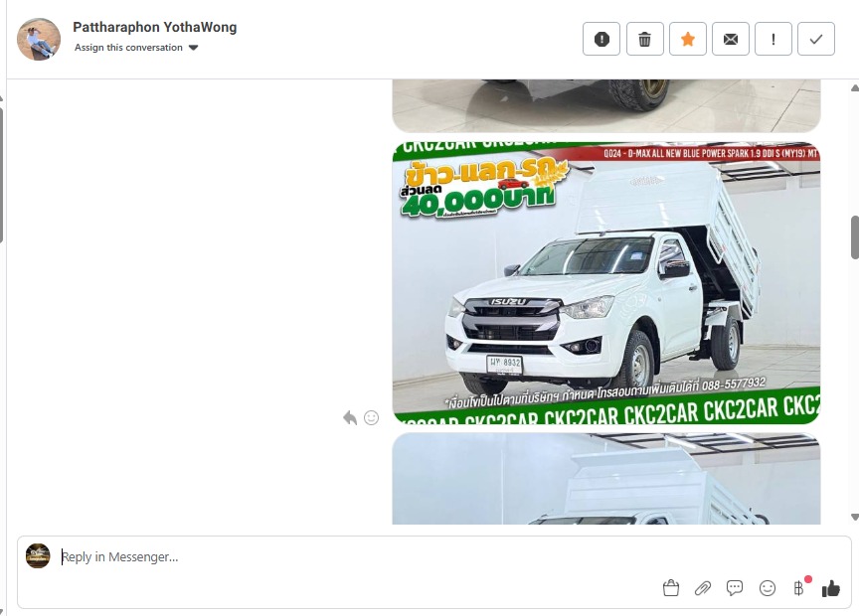Open Pattharaphon YothaWong contact name

(155, 27)
